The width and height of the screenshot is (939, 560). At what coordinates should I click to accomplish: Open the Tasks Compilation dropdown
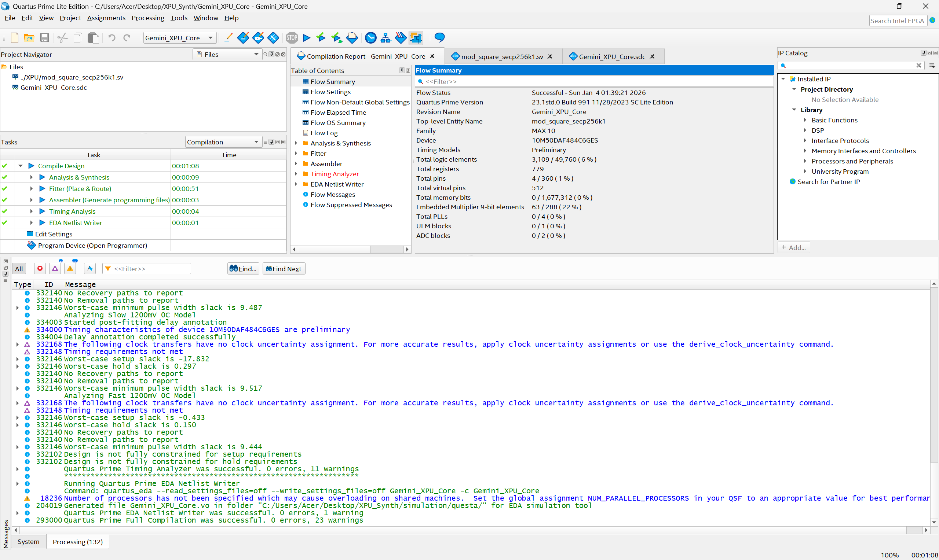coord(223,142)
